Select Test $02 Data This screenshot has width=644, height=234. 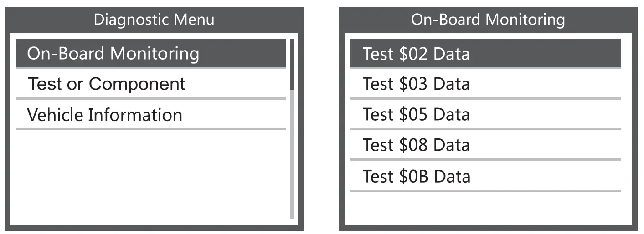pos(485,54)
